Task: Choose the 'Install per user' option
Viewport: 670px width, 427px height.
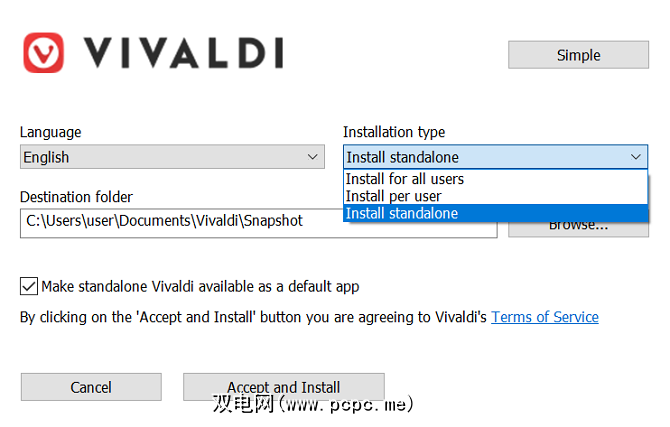Action: (394, 196)
